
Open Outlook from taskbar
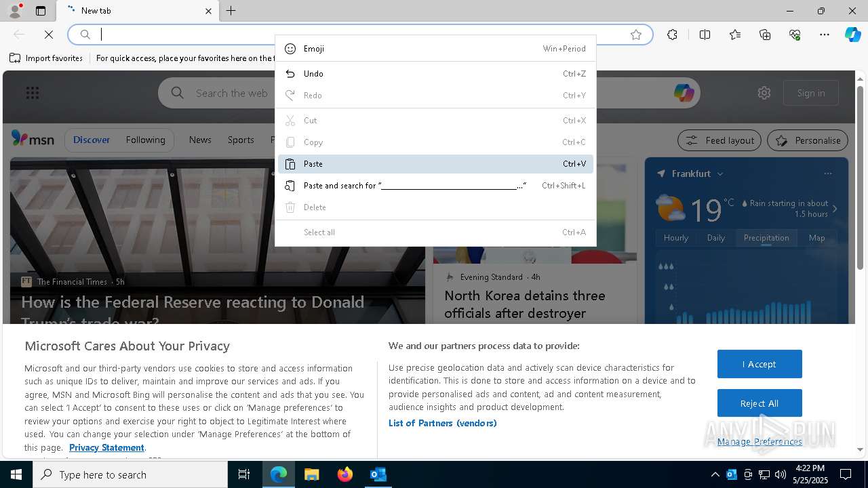(378, 474)
